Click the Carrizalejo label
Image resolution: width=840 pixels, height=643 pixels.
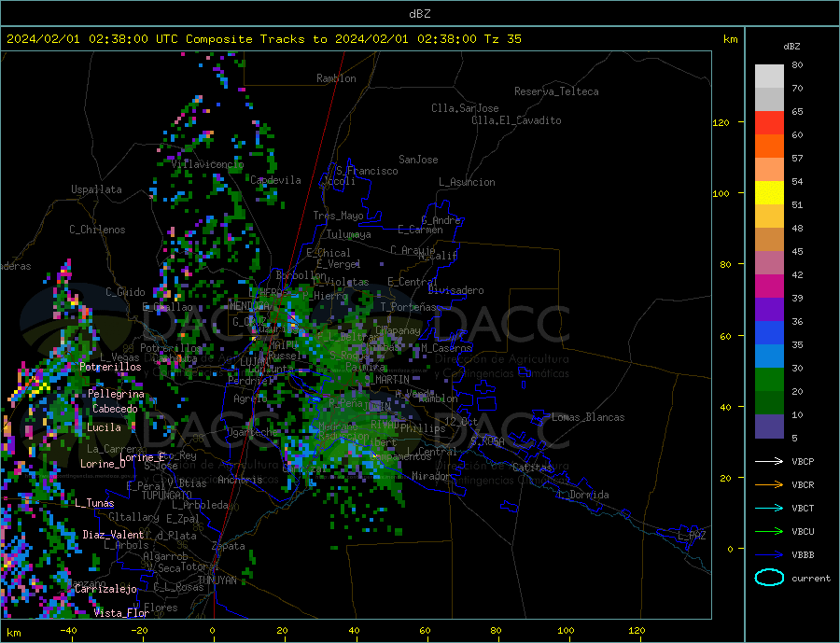tap(105, 590)
